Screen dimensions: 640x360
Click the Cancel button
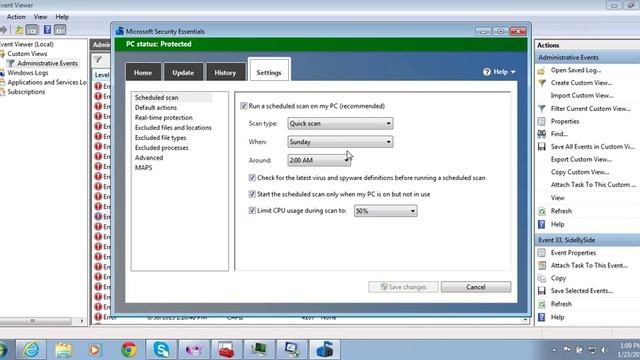476,287
